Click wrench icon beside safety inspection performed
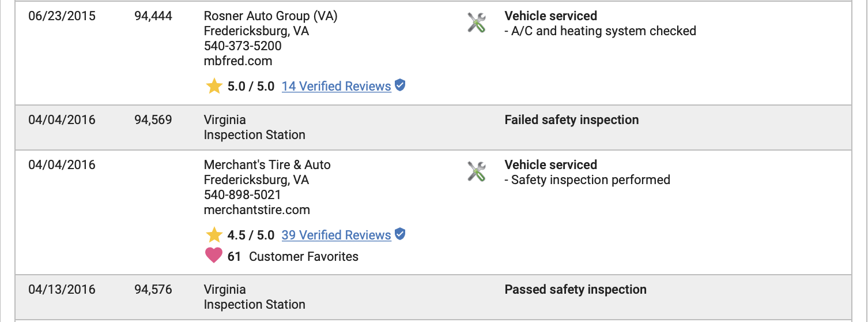This screenshot has height=322, width=868. [476, 172]
